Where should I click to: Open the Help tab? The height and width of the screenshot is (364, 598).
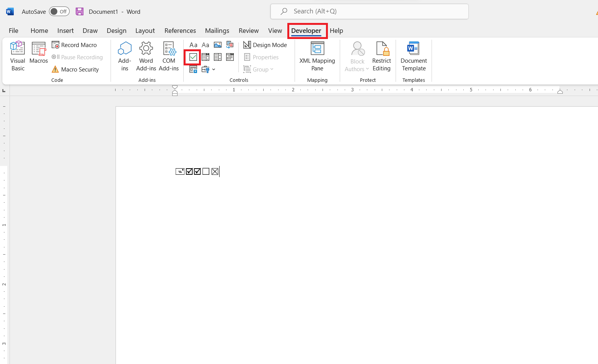coord(336,31)
